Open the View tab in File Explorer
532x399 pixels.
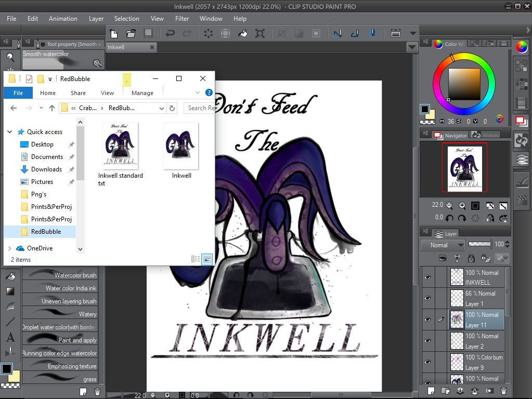tap(107, 93)
